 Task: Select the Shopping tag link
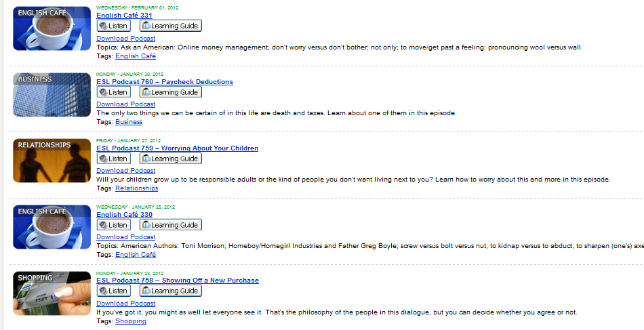tap(131, 321)
